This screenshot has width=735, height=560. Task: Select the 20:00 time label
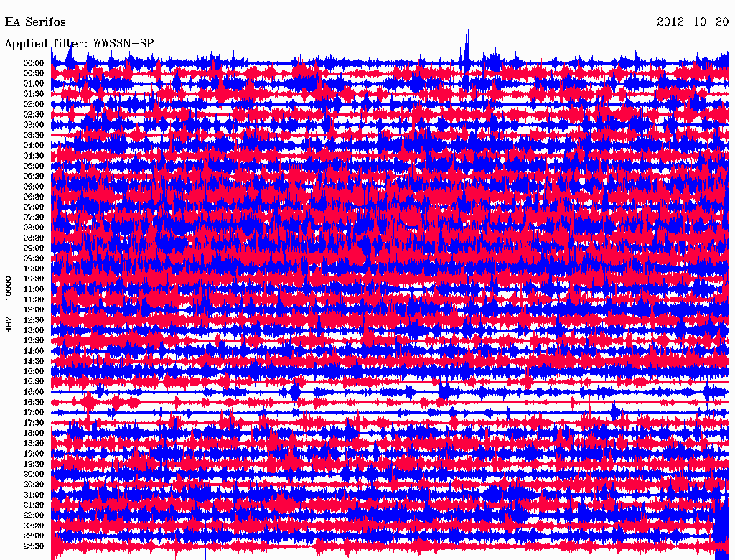pyautogui.click(x=34, y=474)
